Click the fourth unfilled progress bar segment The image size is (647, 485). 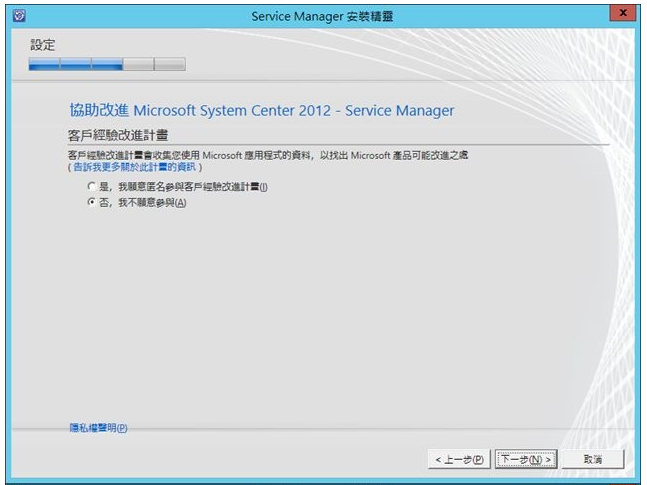(138, 65)
